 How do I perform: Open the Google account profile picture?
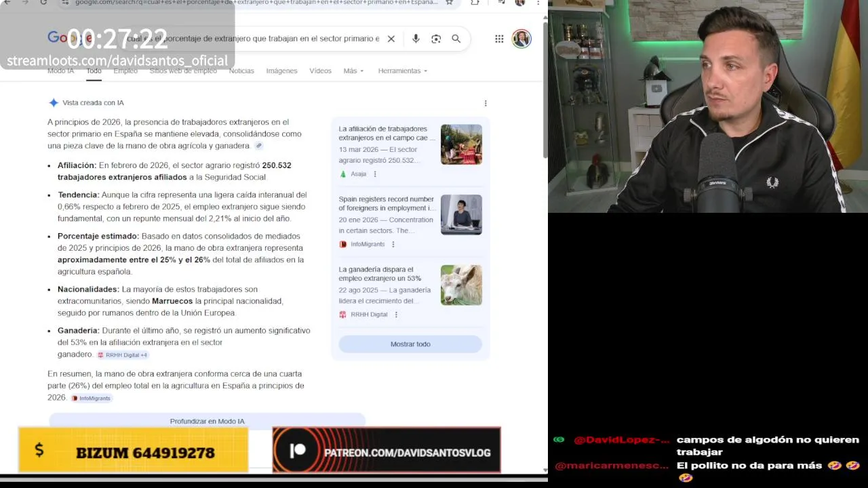(521, 39)
